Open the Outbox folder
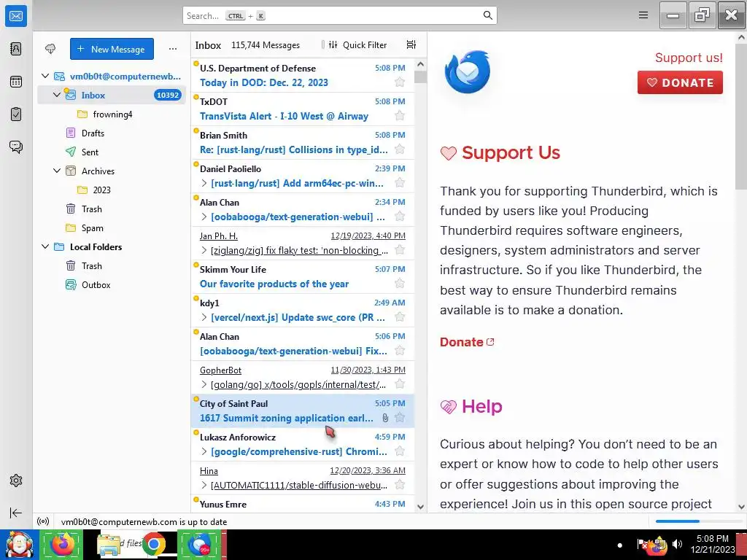The width and height of the screenshot is (747, 560). pyautogui.click(x=112, y=285)
